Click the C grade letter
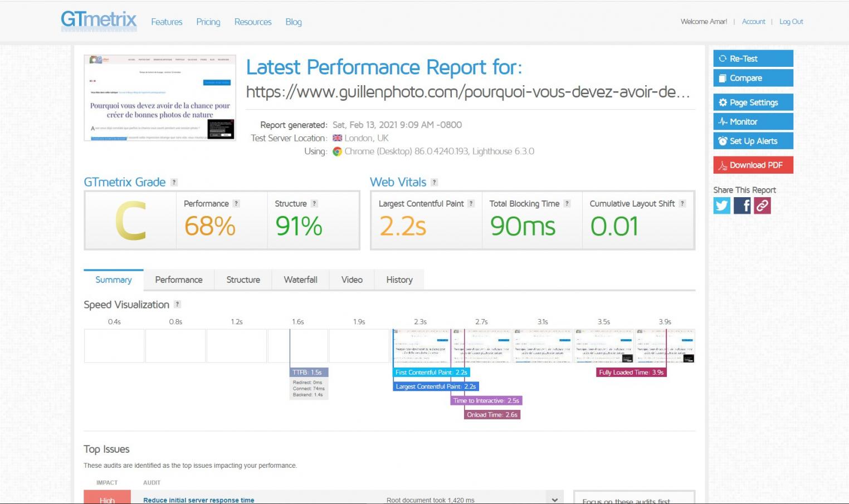This screenshot has height=504, width=849. (x=130, y=221)
